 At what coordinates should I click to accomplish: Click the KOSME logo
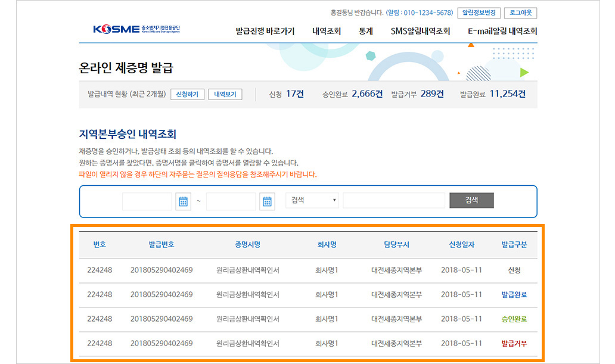[136, 29]
